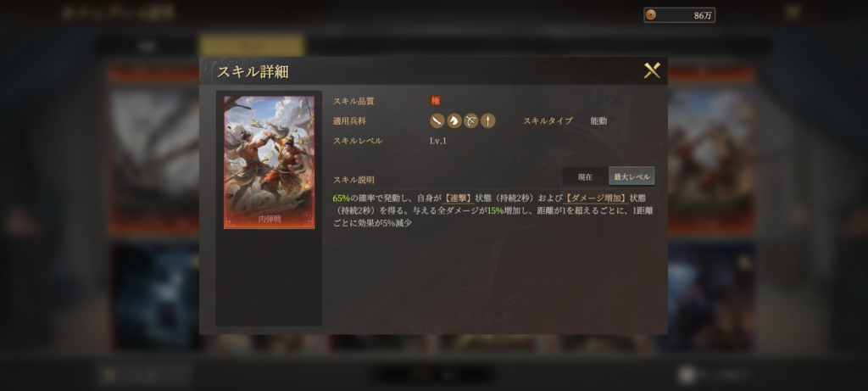
Task: Toggle the blurred checkbox at bottom right
Action: pyautogui.click(x=687, y=375)
